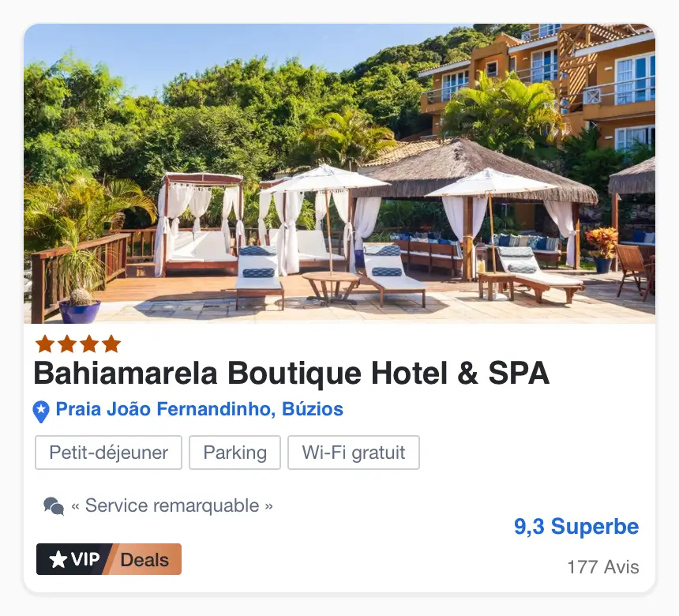679x616 pixels.
Task: Click the Deals portion of badge
Action: pyautogui.click(x=144, y=560)
